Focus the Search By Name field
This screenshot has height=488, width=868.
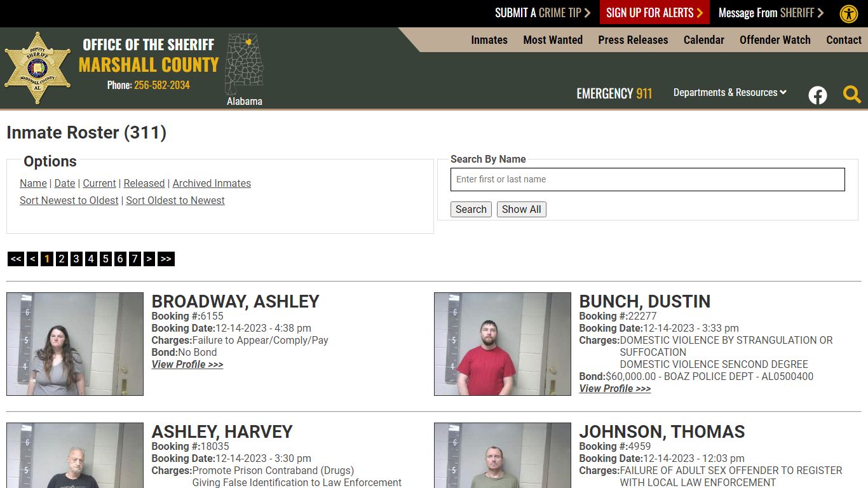tap(648, 179)
